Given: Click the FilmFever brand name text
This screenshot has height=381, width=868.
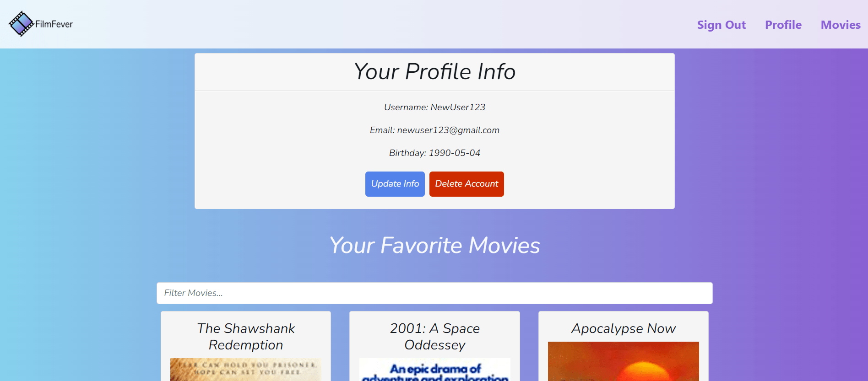Looking at the screenshot, I should tap(54, 24).
